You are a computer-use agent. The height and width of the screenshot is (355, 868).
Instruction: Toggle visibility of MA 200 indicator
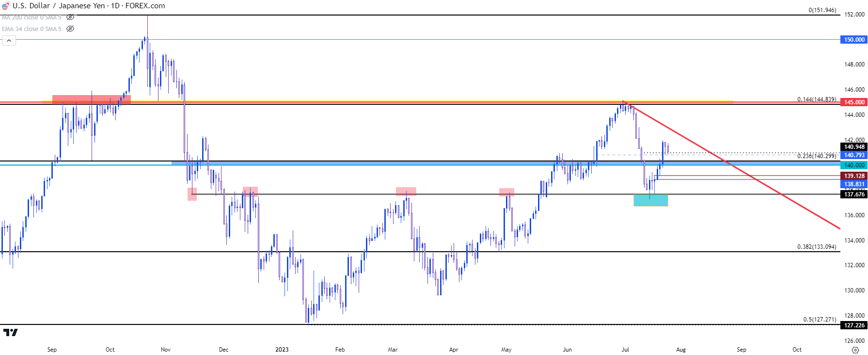pyautogui.click(x=70, y=17)
